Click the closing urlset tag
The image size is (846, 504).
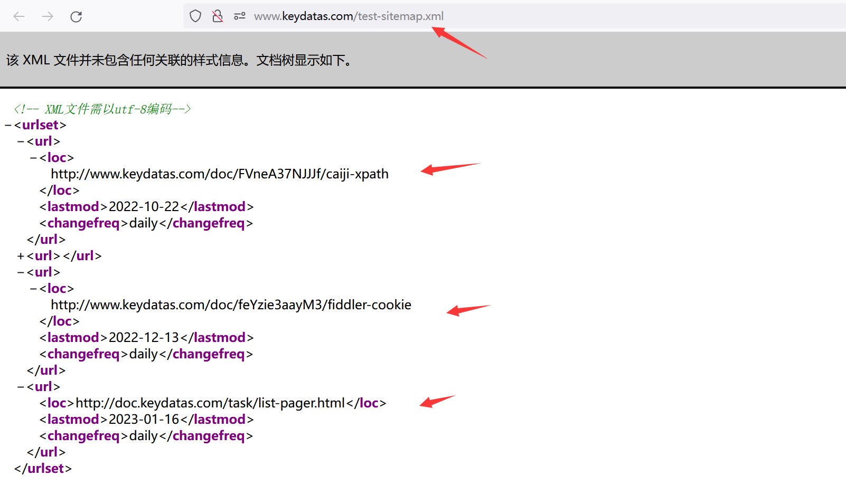point(43,469)
